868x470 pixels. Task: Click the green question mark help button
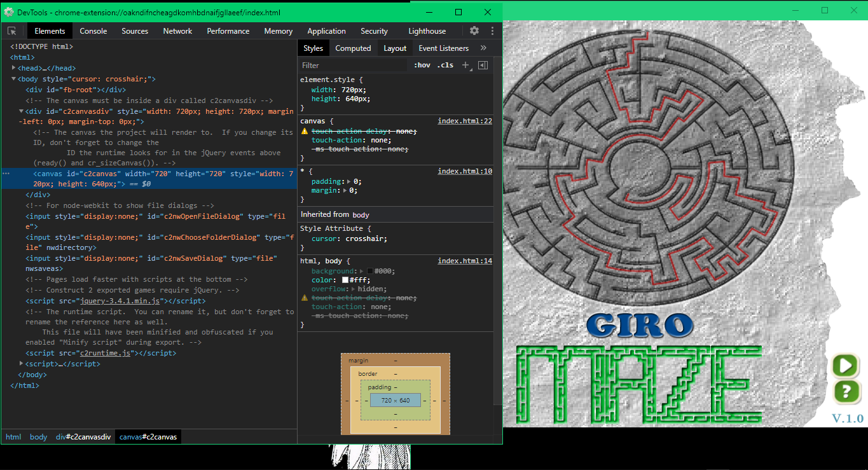846,391
